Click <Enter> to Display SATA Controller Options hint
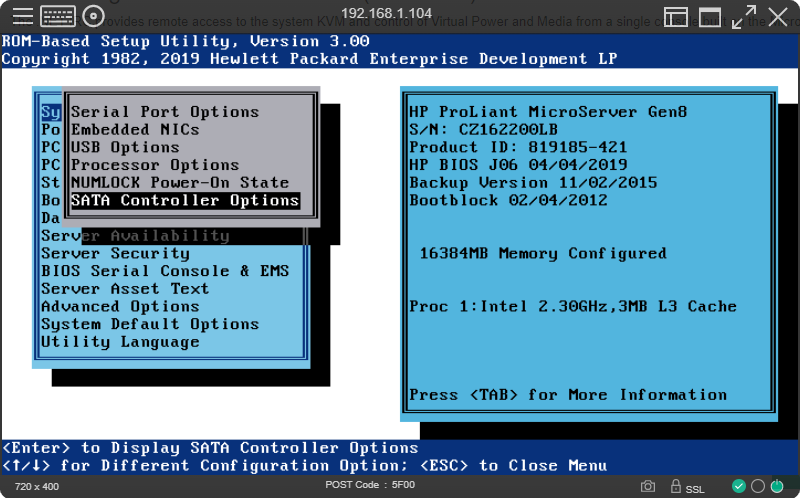This screenshot has width=800, height=498. [210, 448]
